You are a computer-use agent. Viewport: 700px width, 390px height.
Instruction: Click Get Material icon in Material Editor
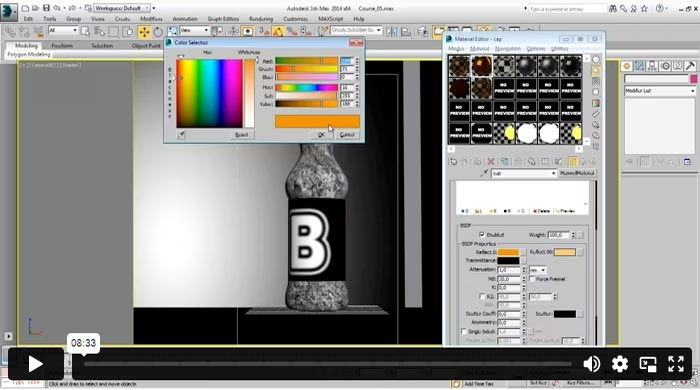click(x=454, y=162)
